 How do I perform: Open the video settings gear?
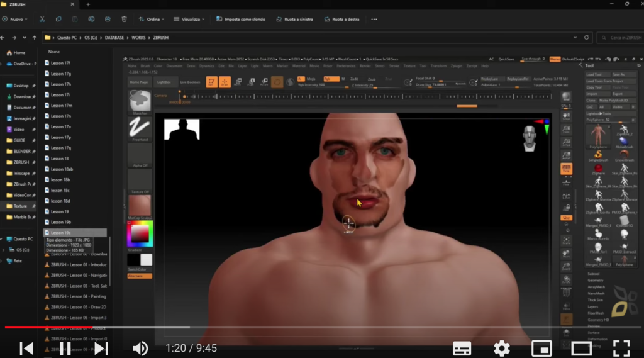coord(501,349)
